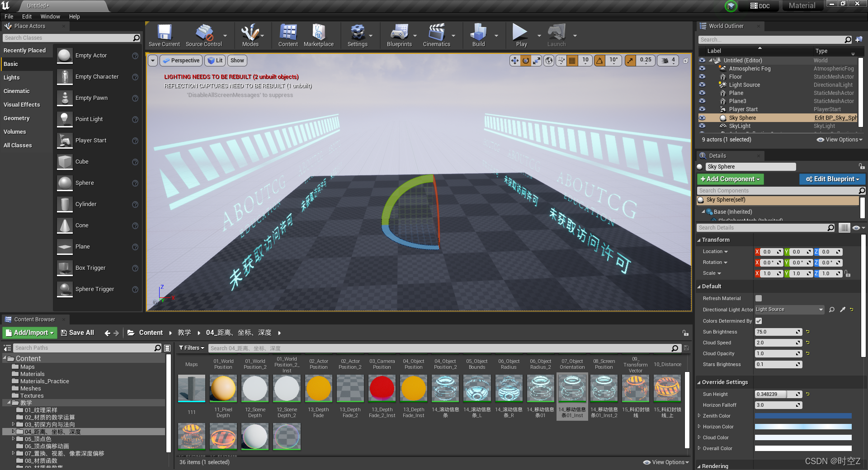868x470 pixels.
Task: Select the 13_Depth Fade_2_Inst red sphere thumbnail
Action: coord(382,388)
